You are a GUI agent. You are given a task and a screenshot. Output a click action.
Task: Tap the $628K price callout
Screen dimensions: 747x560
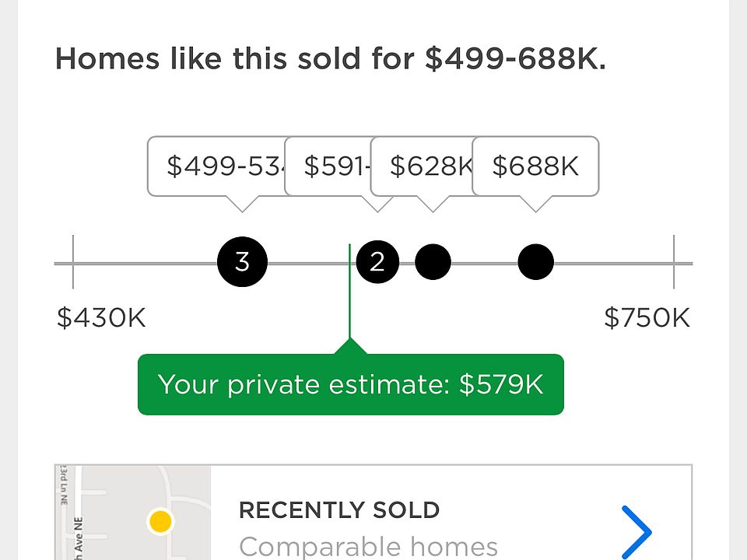click(x=422, y=166)
